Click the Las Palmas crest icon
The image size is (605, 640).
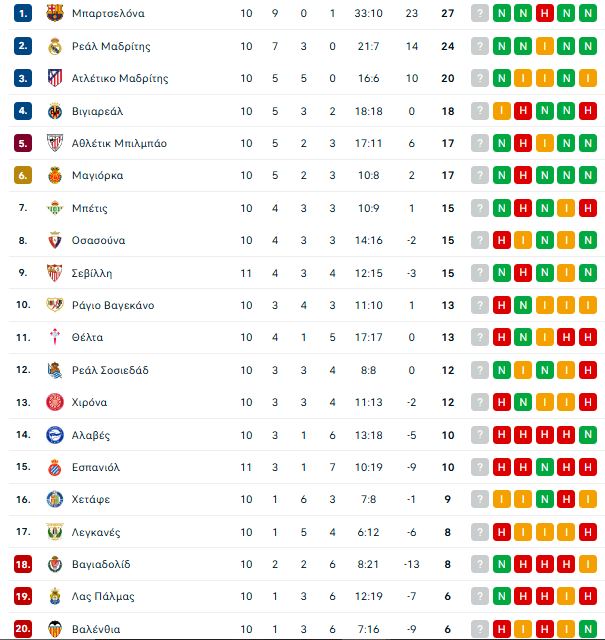[55, 596]
